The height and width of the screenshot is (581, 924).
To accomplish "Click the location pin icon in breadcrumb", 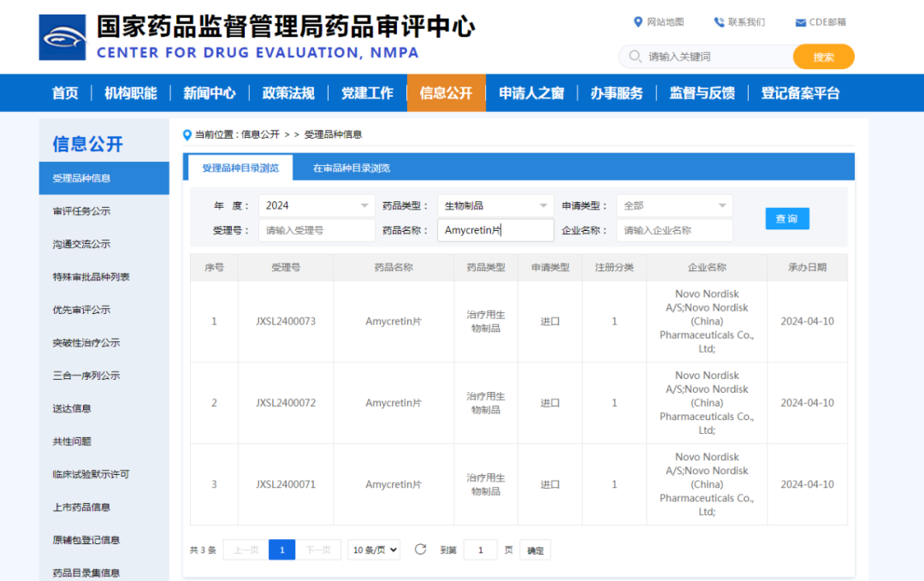I will point(187,134).
